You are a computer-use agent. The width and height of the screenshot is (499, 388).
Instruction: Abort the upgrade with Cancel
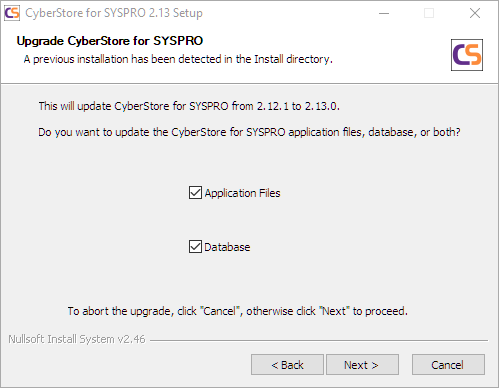click(448, 365)
